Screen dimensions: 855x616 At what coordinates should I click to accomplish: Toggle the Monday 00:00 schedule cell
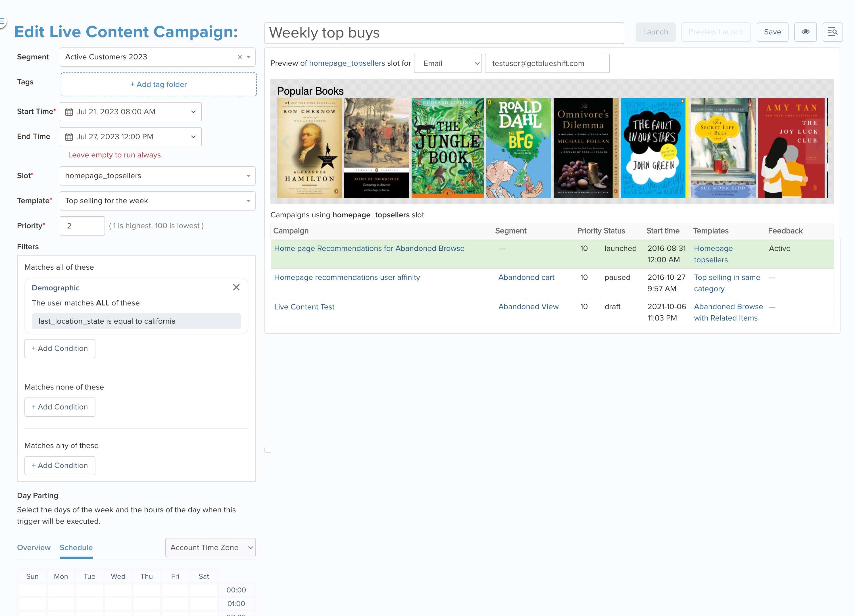(x=61, y=590)
